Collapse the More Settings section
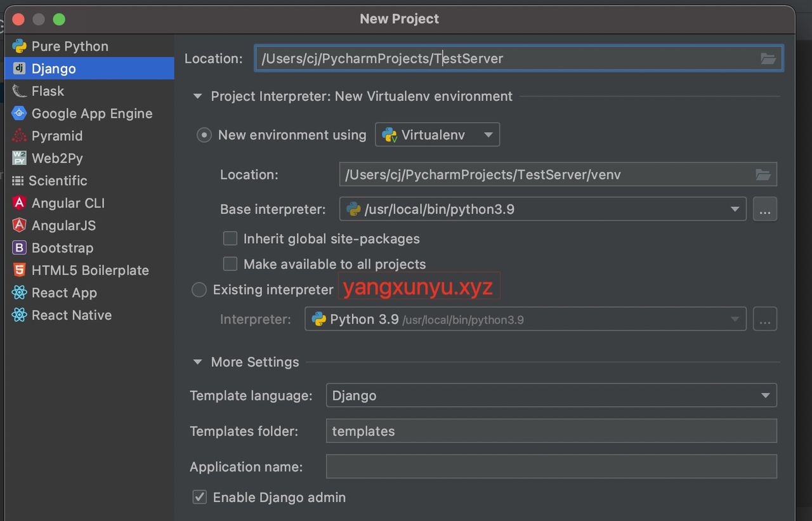This screenshot has height=521, width=812. pos(198,362)
